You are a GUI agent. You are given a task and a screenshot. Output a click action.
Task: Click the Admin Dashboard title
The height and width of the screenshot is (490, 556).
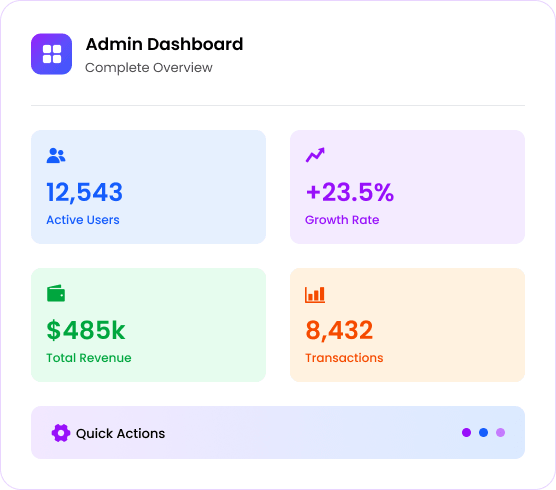pyautogui.click(x=164, y=44)
